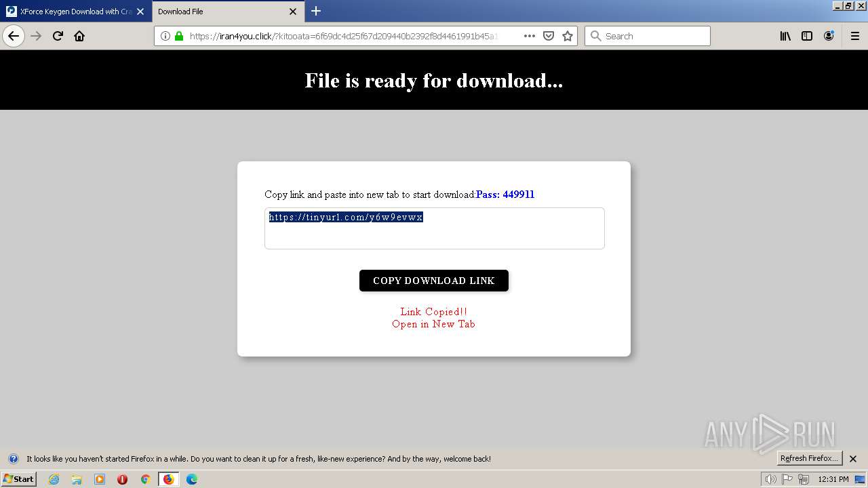Click the Pass: 449911 text
This screenshot has height=488, width=868.
tap(505, 195)
